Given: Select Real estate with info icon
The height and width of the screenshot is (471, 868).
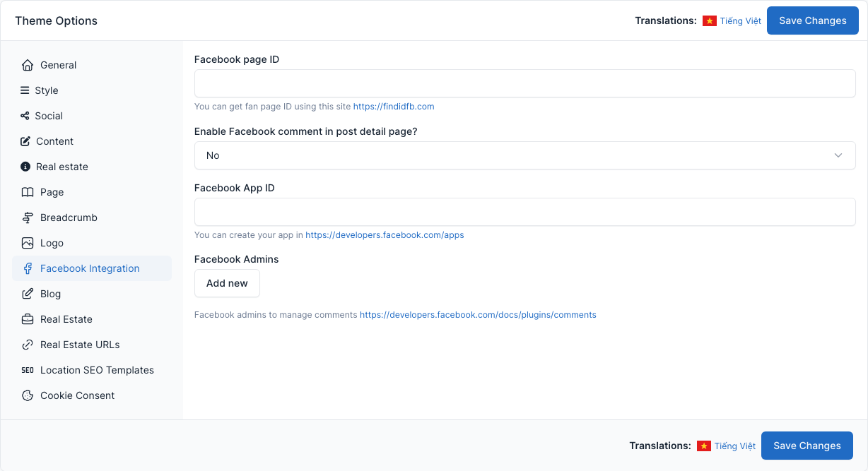Looking at the screenshot, I should (92, 167).
